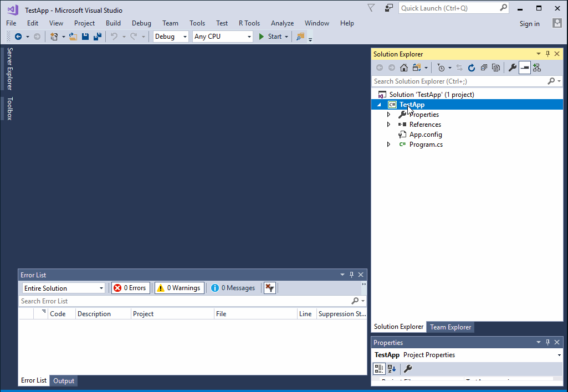The height and width of the screenshot is (392, 568).
Task: Collapse the TestApp project node
Action: [x=379, y=105]
